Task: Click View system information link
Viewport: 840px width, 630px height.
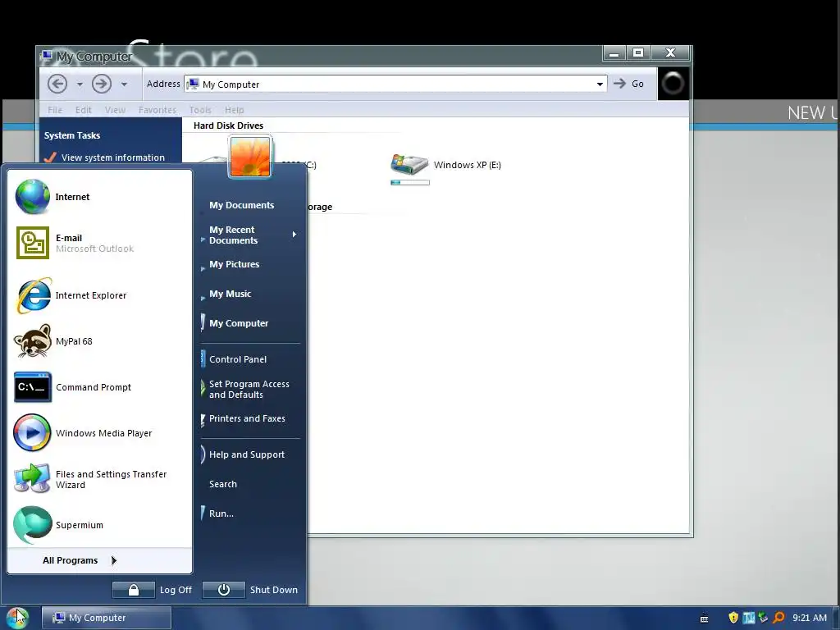Action: coord(113,157)
